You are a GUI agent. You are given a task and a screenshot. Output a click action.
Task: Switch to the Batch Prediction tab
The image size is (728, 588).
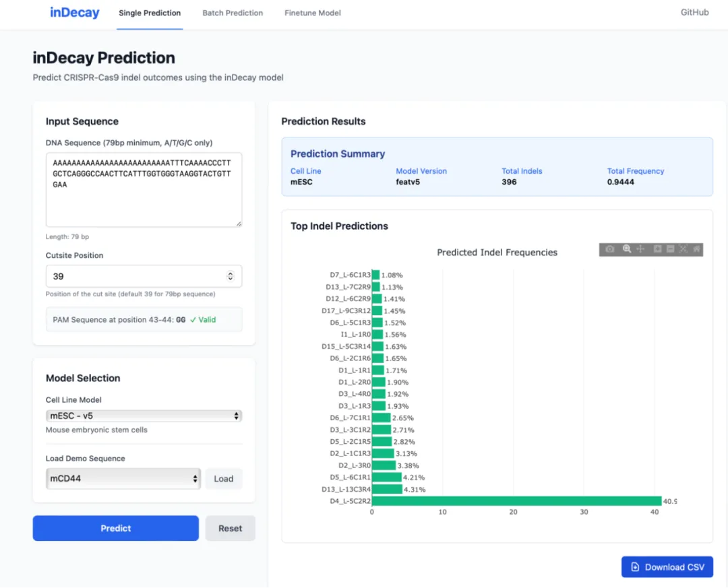233,13
